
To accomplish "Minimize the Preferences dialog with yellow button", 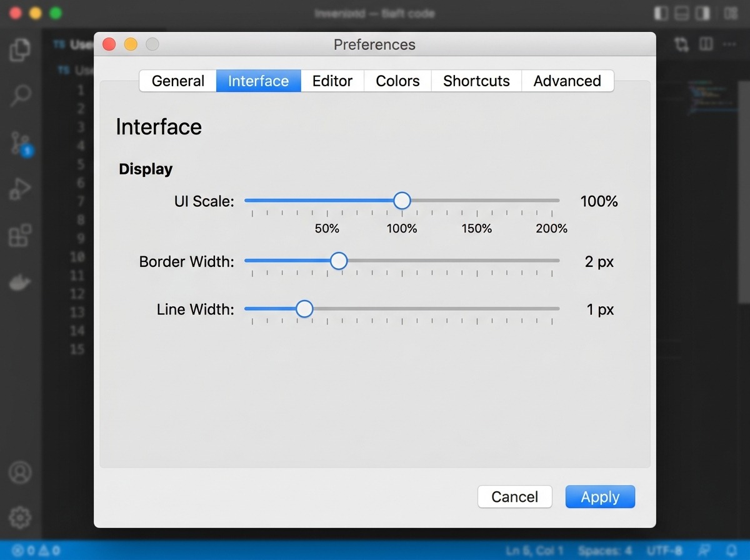I will (x=131, y=44).
